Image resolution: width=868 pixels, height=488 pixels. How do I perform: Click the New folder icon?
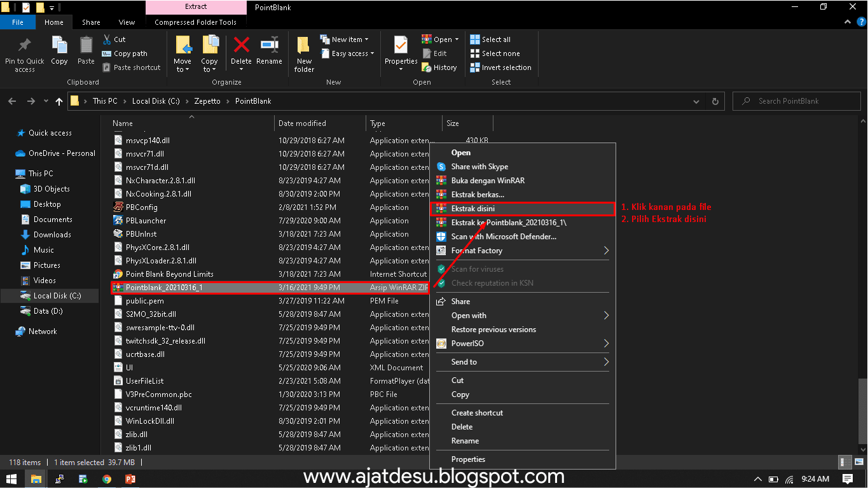[x=304, y=54]
